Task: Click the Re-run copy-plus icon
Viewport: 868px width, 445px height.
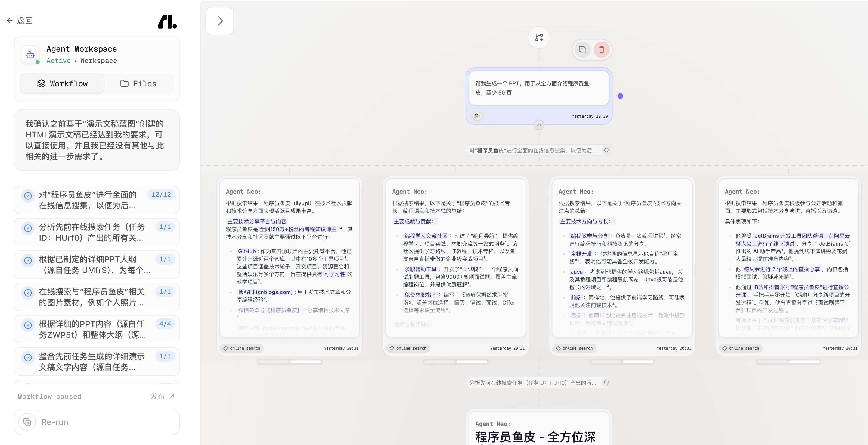Action: [27, 422]
